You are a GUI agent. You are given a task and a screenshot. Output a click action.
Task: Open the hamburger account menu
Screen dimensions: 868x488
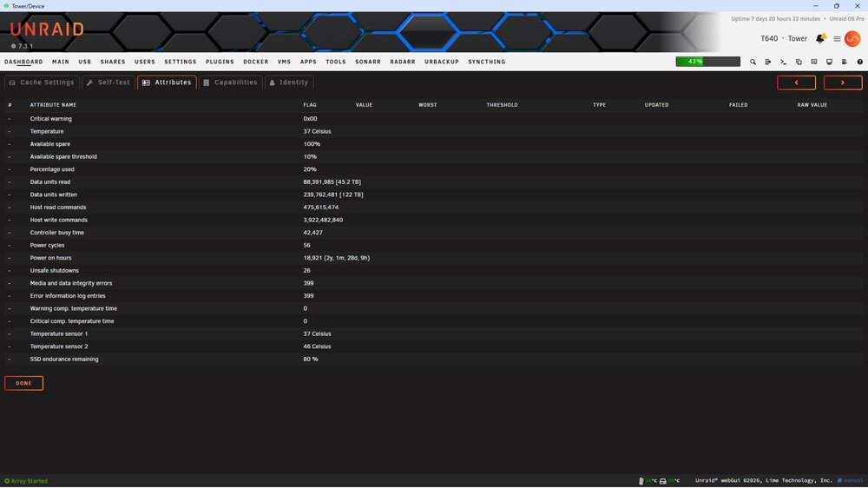[x=837, y=39]
